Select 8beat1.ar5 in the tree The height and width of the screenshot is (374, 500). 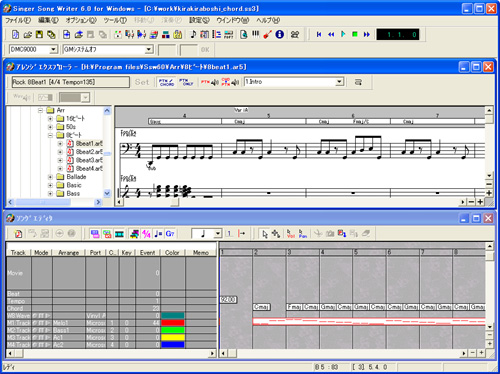(x=89, y=143)
